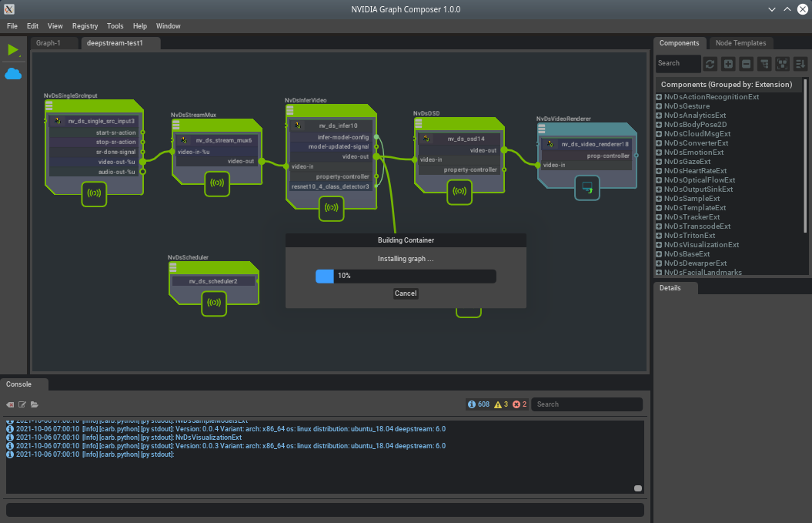Click the Console search field

tap(586, 404)
